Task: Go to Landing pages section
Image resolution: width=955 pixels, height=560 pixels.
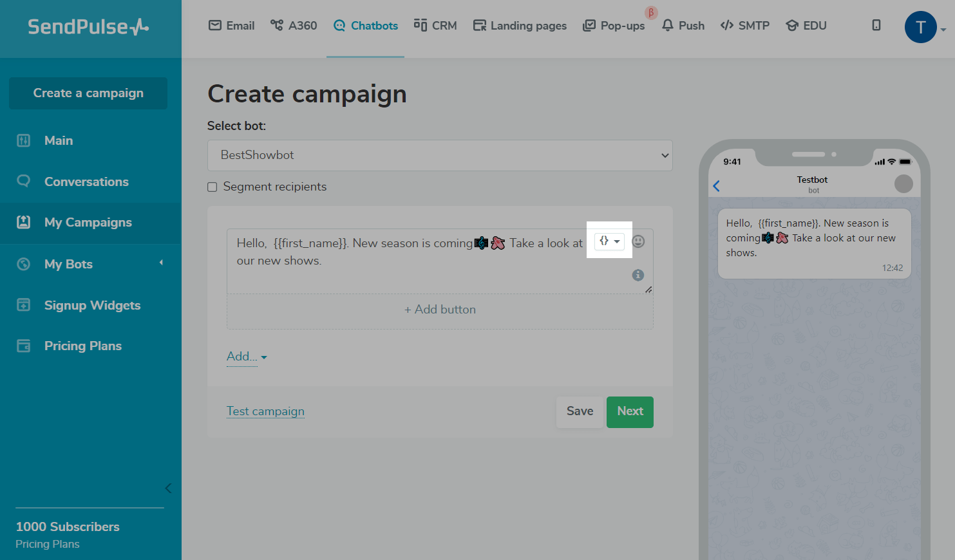Action: (x=520, y=26)
